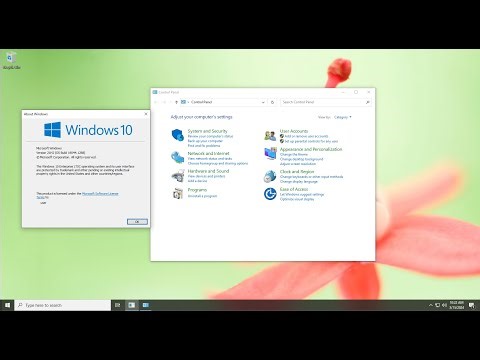Open System and Security shield icon
The width and height of the screenshot is (480, 360).
[178, 135]
